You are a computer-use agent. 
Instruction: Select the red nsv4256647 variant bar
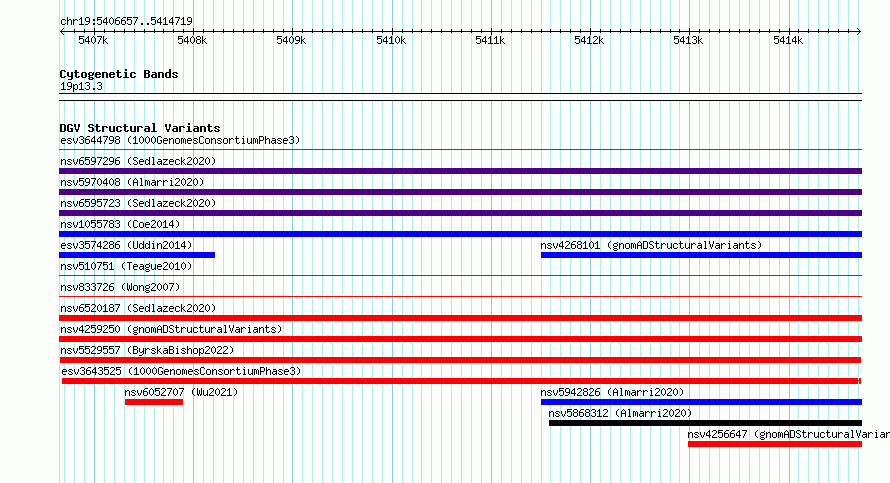point(775,444)
